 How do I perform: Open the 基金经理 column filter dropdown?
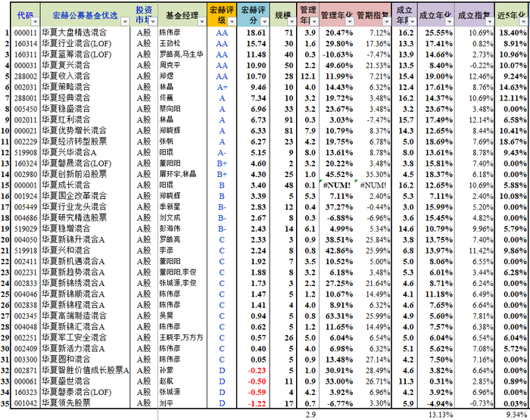(x=202, y=22)
